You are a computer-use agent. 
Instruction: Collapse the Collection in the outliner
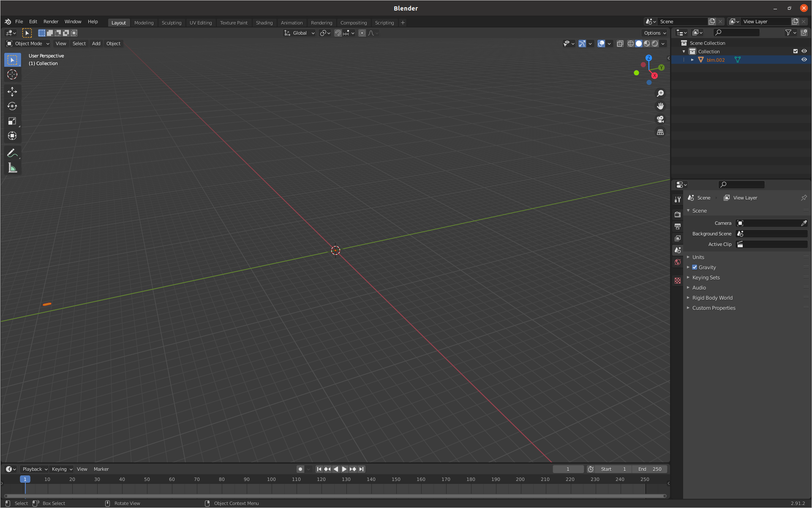click(x=684, y=51)
